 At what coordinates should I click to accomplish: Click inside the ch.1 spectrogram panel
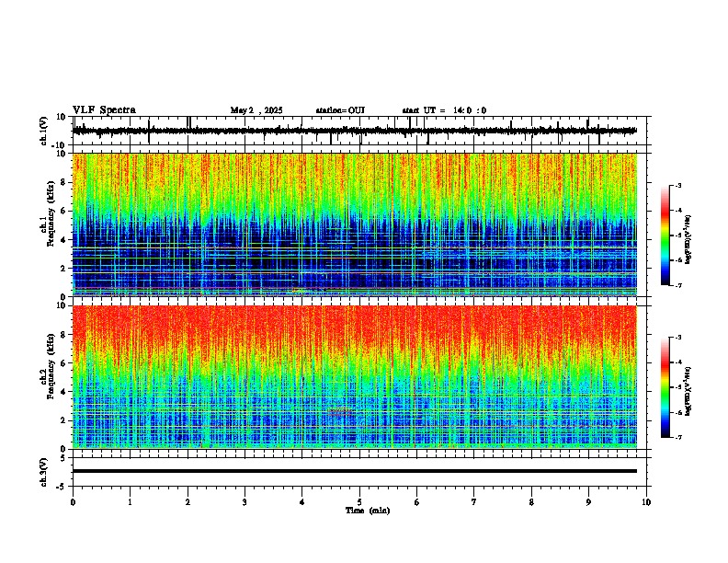[355, 224]
